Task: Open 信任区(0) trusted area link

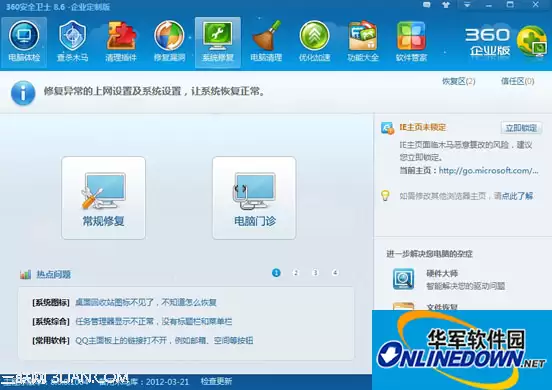Action: pos(518,81)
